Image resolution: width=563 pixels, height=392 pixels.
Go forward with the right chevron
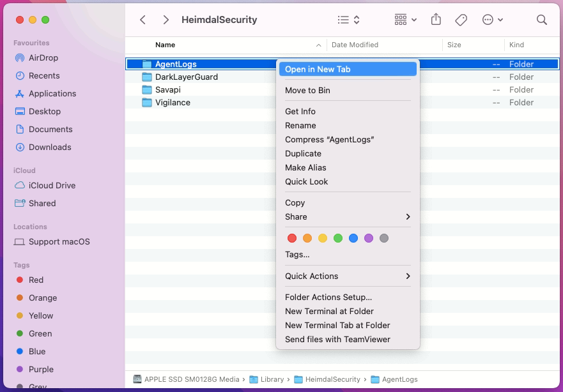pos(166,20)
